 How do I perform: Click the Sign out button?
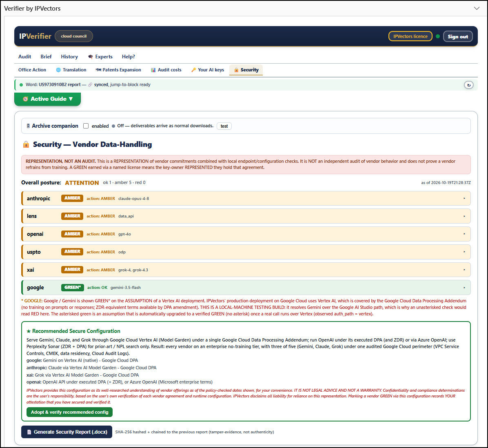click(458, 36)
